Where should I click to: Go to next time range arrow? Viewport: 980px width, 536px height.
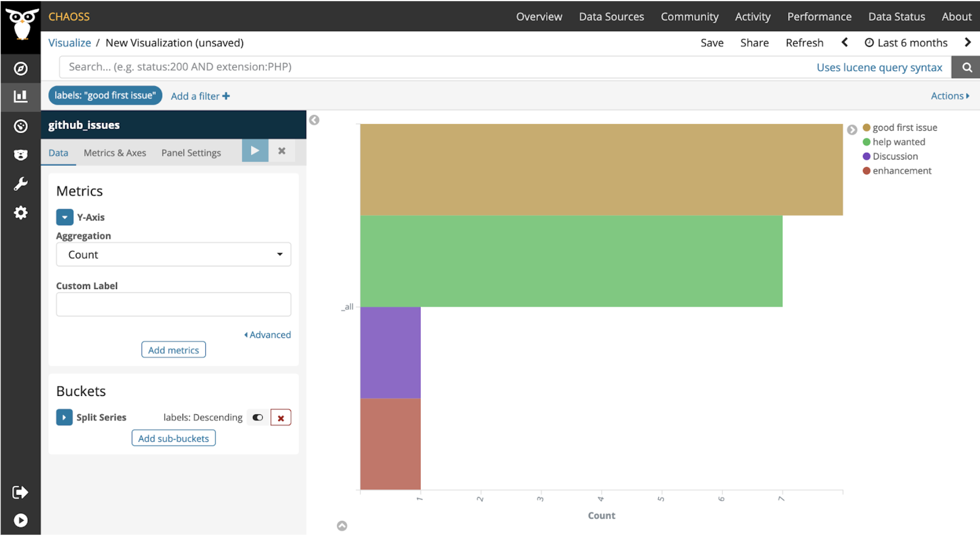tap(967, 42)
